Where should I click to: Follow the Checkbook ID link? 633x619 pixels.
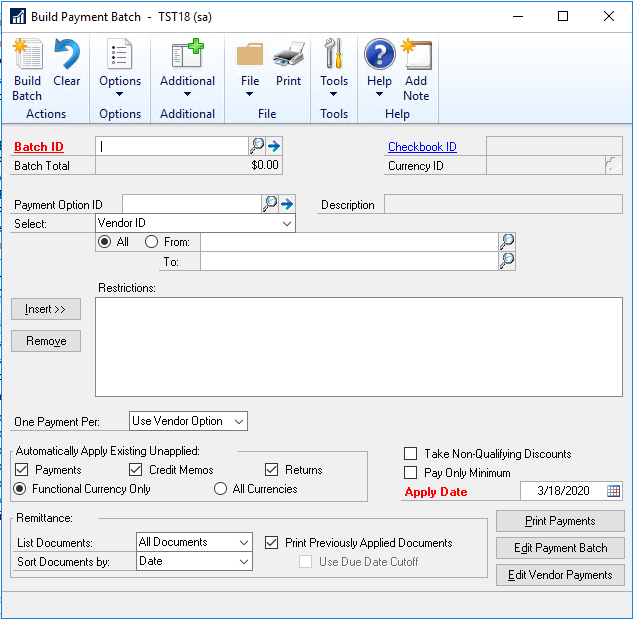point(422,147)
